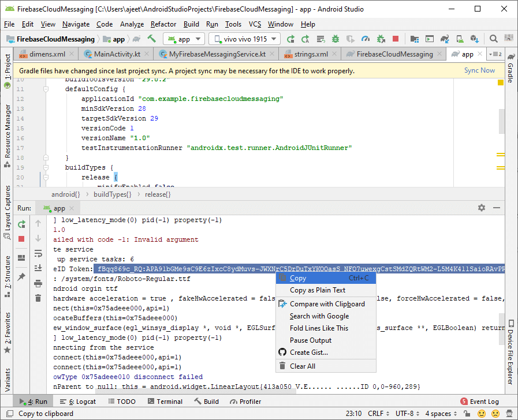Open the 4 spaces indent selector
This screenshot has width=518, height=420.
pos(441,414)
